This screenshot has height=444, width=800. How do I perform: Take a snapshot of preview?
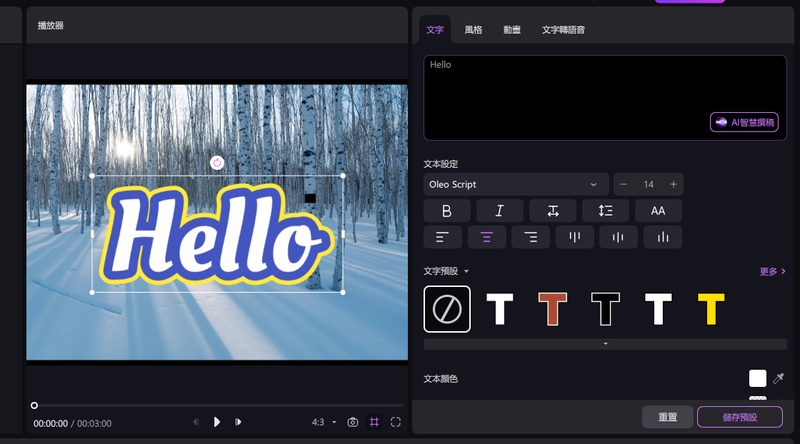353,422
